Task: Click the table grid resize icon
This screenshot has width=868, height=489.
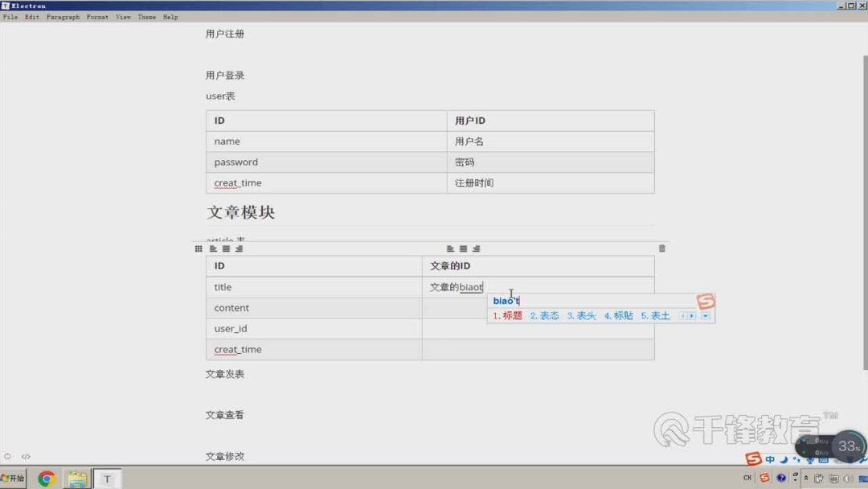Action: click(x=199, y=249)
